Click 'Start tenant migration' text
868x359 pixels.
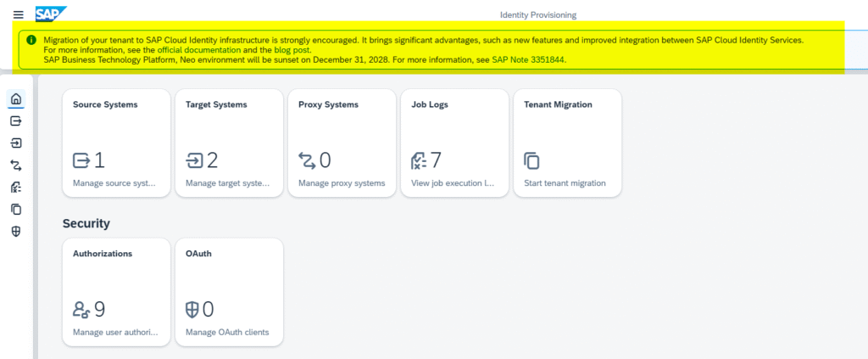click(565, 183)
